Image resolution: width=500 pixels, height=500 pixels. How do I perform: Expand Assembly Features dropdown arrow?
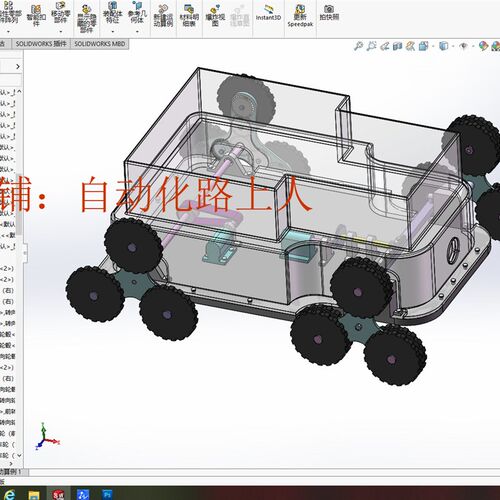click(113, 31)
